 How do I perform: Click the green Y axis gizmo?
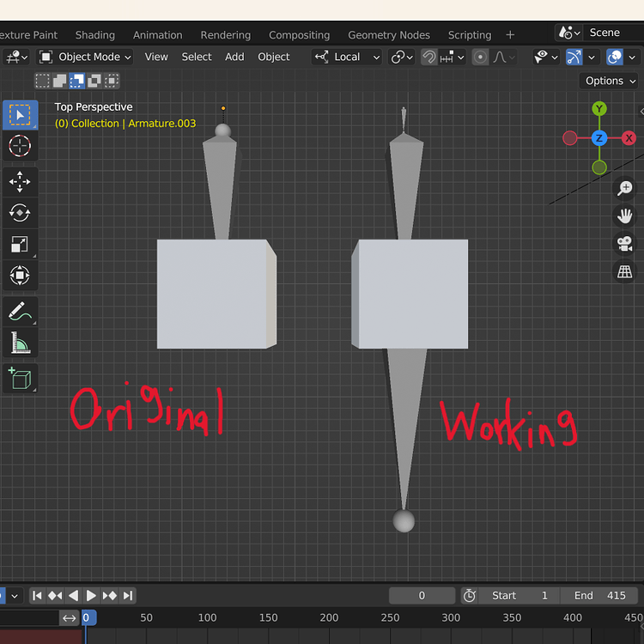point(599,109)
